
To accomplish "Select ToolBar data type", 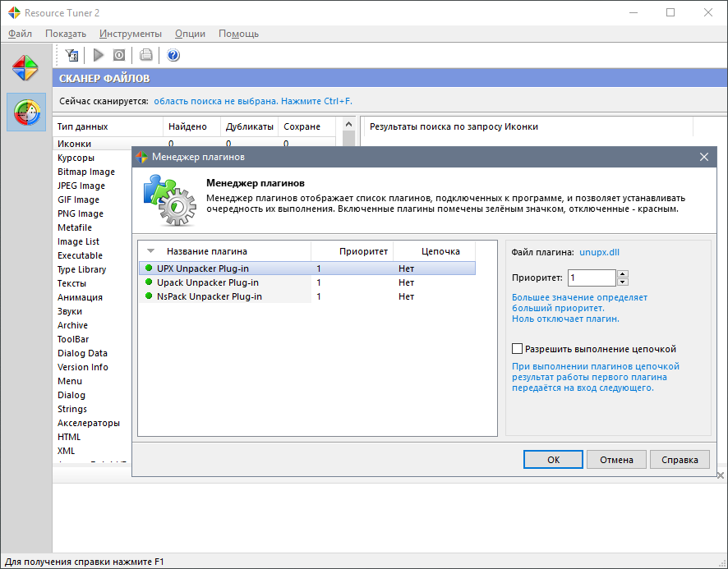I will point(73,338).
